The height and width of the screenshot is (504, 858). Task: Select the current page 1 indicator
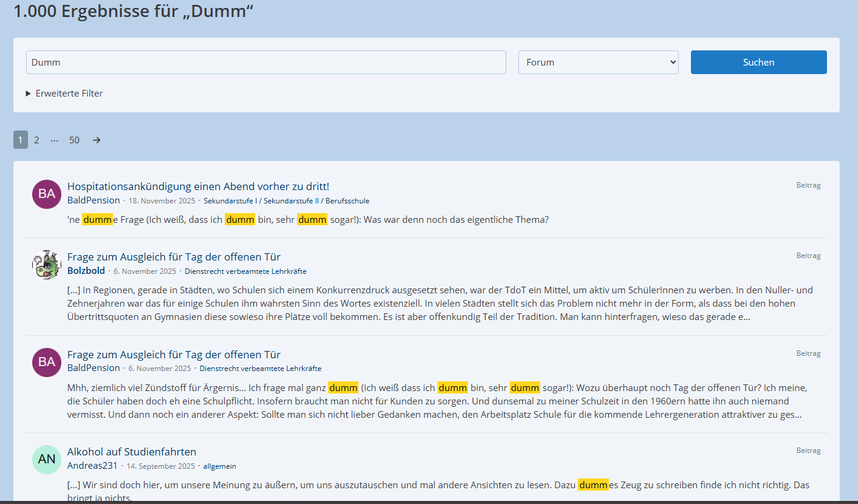[x=21, y=140]
